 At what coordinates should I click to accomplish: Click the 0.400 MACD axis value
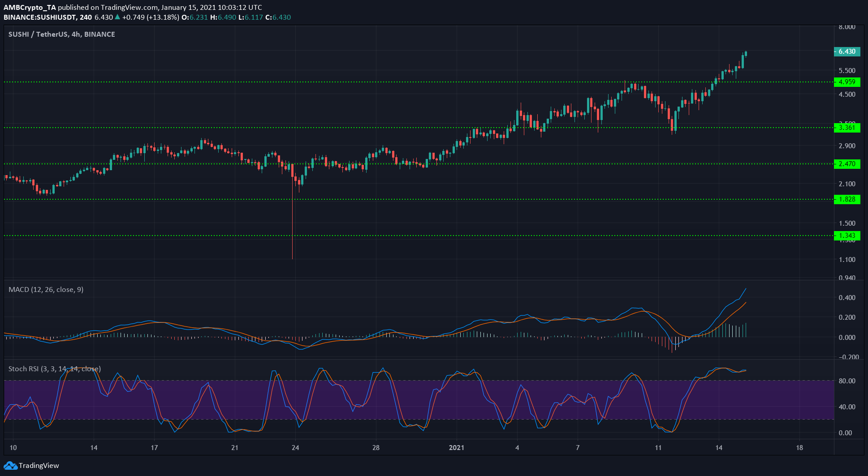847,298
